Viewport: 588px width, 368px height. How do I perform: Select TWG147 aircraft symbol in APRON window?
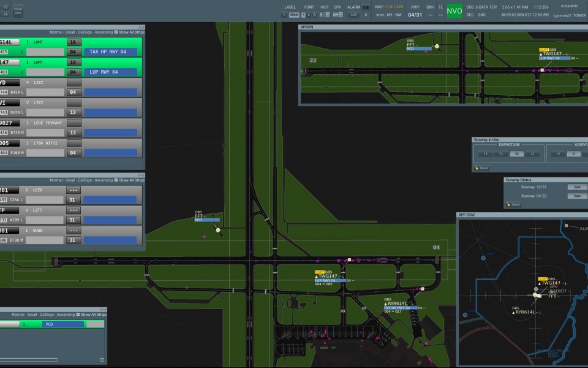(542, 70)
